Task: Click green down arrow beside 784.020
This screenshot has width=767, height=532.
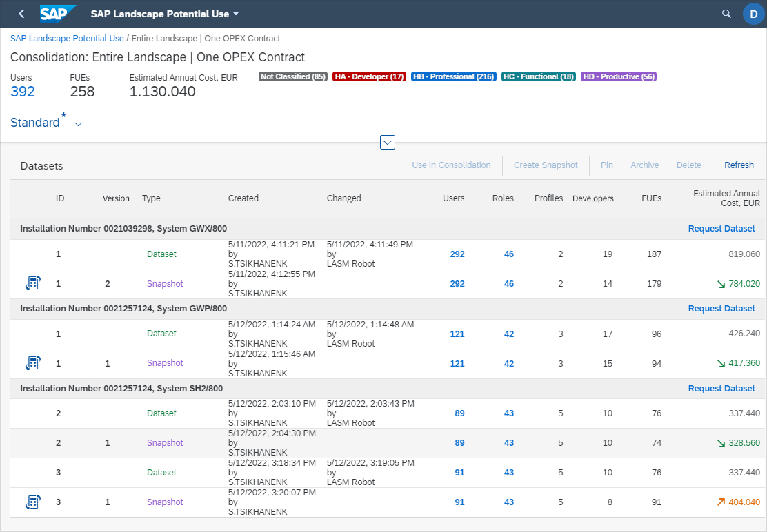Action: (721, 284)
